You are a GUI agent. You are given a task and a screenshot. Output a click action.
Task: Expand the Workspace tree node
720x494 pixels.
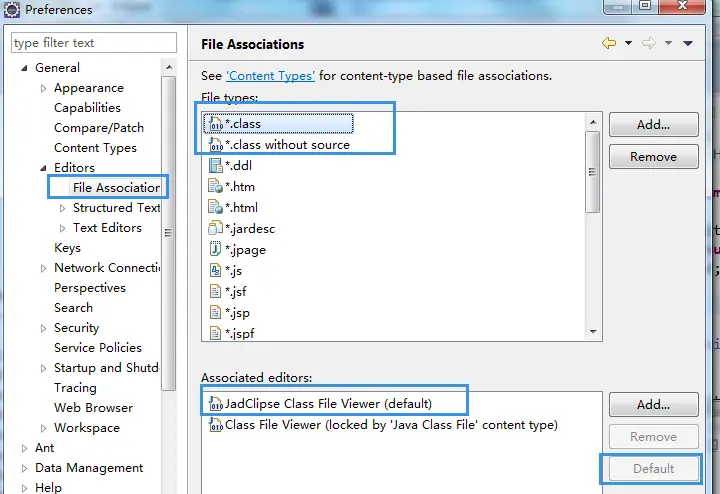coord(43,428)
